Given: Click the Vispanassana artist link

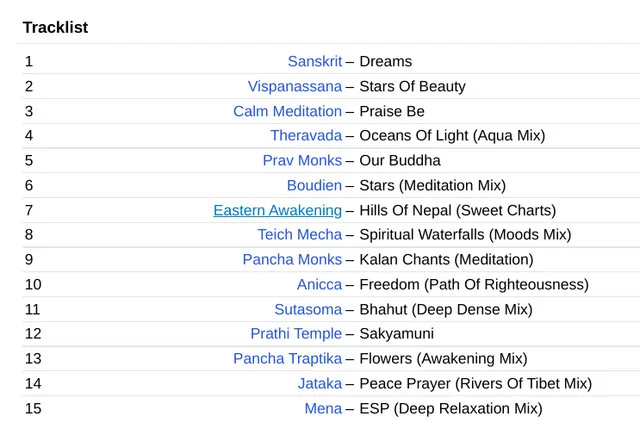Looking at the screenshot, I should (294, 86).
